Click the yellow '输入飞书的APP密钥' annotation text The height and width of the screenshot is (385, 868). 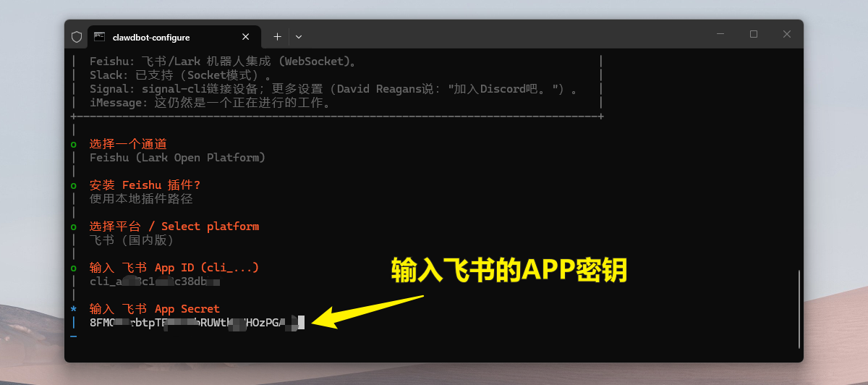509,270
